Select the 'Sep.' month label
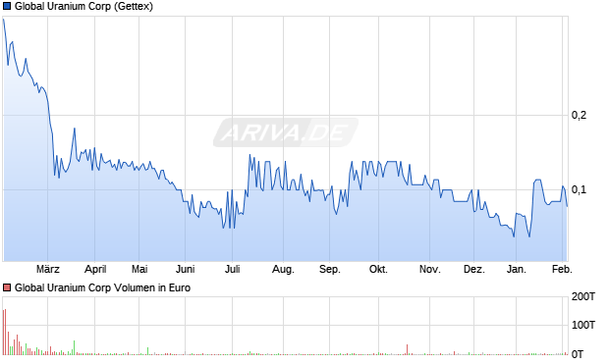 tap(330, 269)
